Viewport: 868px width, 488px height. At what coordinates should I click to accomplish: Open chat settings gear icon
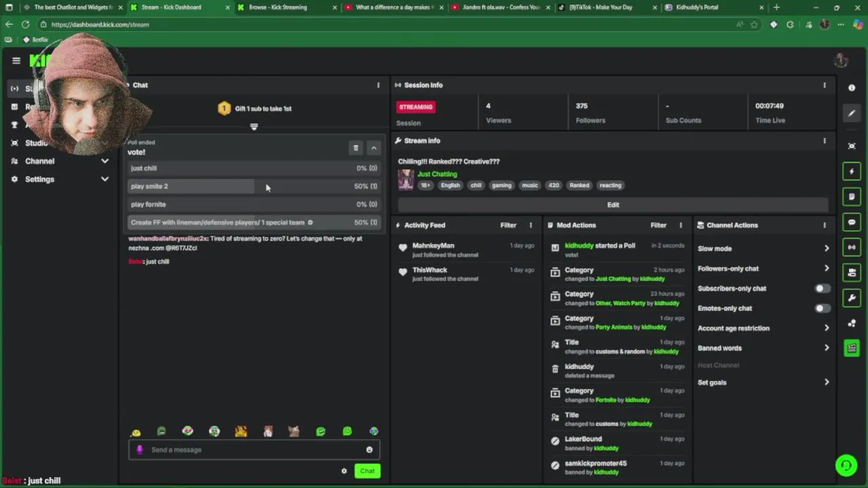(344, 471)
